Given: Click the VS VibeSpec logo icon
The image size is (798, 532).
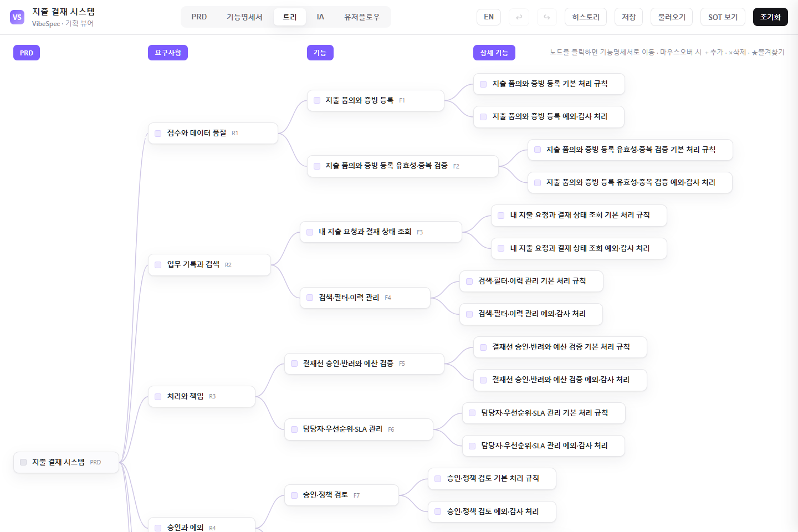Looking at the screenshot, I should coord(17,17).
